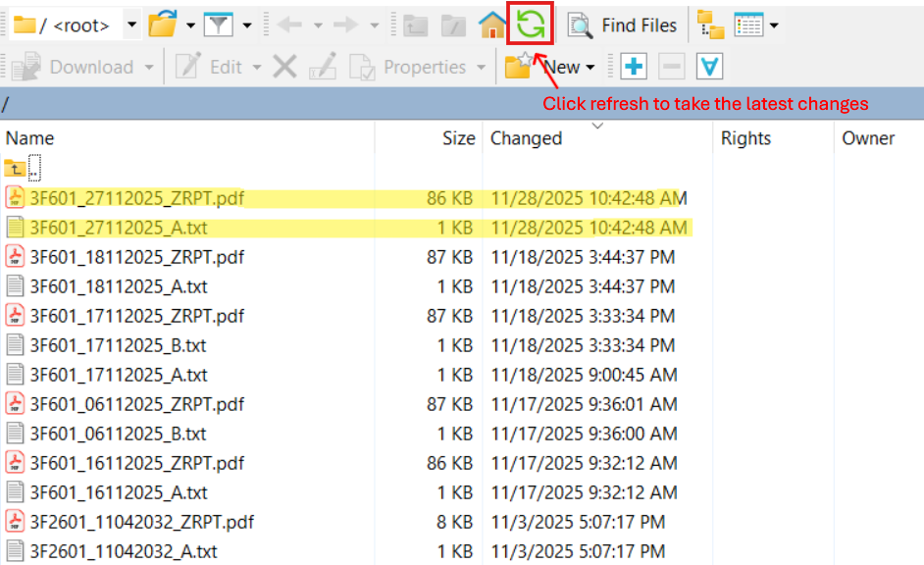Screen dimensions: 924x565
Task: Click the view style list icon
Action: [748, 26]
